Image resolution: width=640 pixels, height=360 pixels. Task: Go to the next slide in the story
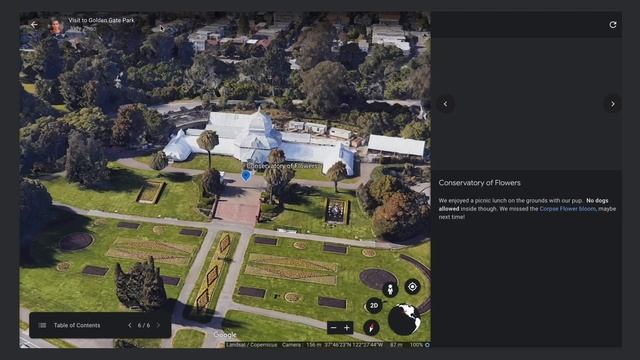point(158,325)
